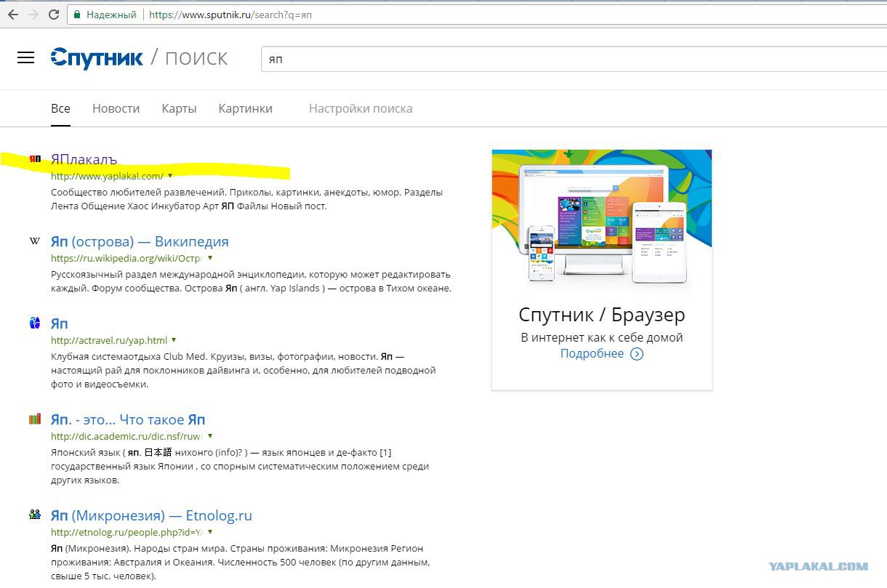Screen dimensions: 887x588
Task: Click the dic.academic.ru result URL
Action: [127, 436]
